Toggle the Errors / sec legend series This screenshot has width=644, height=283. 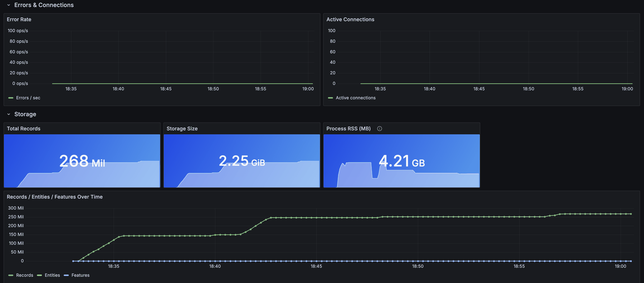pos(28,98)
